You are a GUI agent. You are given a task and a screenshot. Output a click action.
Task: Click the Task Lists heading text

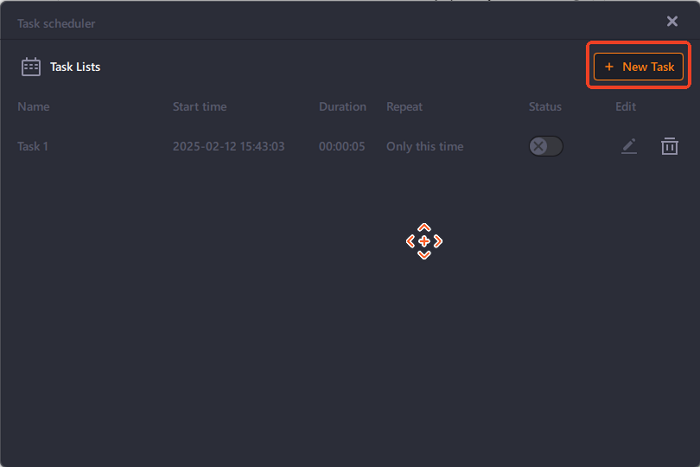75,67
